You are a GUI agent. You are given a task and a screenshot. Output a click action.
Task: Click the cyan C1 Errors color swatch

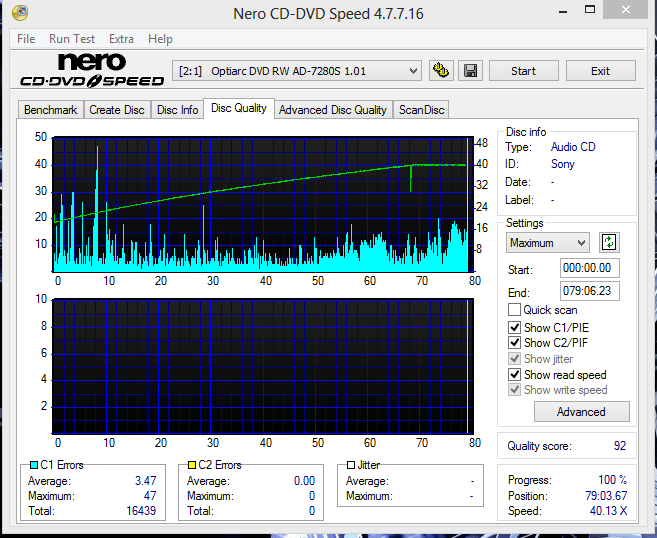tap(34, 465)
